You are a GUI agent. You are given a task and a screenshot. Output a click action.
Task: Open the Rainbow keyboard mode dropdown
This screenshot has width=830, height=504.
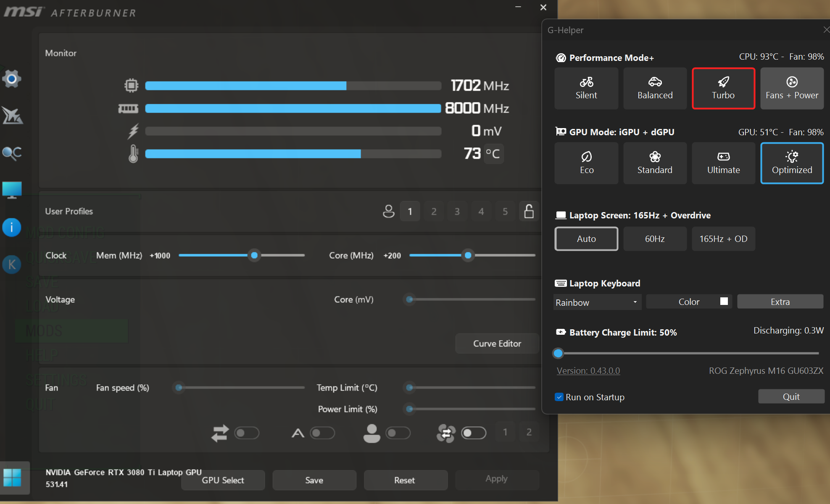(x=597, y=302)
